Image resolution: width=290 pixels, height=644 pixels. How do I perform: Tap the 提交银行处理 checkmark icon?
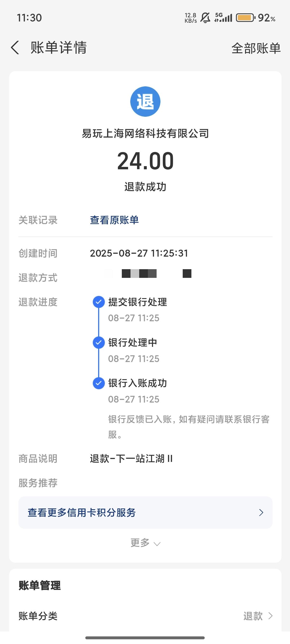coord(99,302)
